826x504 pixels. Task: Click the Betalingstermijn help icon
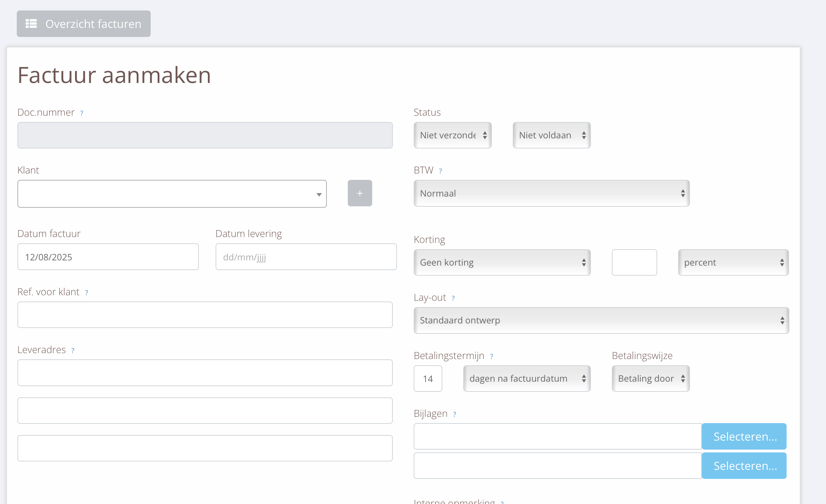[491, 357]
